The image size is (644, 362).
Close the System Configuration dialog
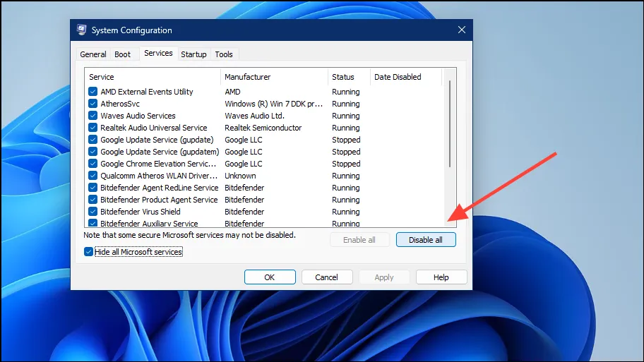click(x=462, y=30)
